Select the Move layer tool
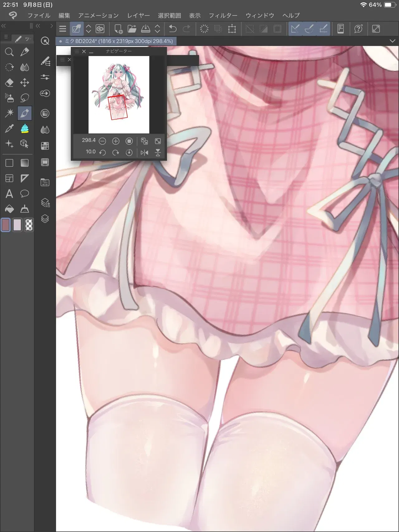The image size is (399, 532). [x=25, y=83]
